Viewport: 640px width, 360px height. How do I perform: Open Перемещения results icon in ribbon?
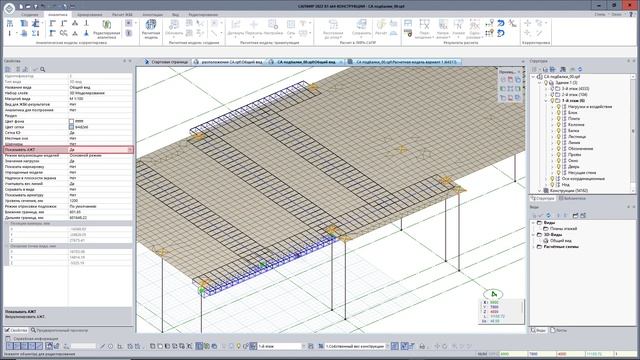click(424, 29)
